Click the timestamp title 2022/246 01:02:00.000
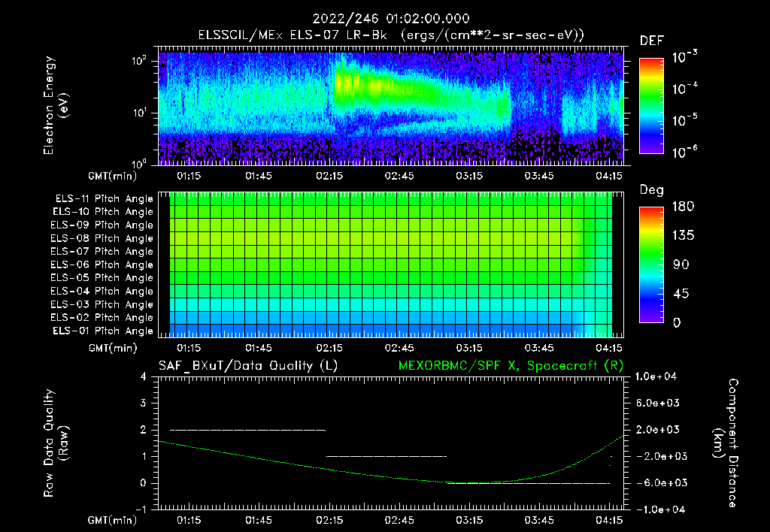 391,19
